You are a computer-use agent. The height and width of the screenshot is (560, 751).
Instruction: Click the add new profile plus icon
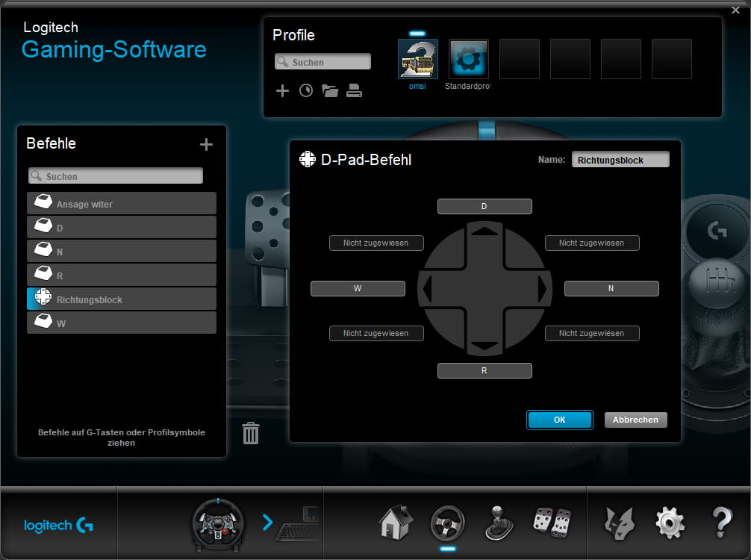point(282,91)
